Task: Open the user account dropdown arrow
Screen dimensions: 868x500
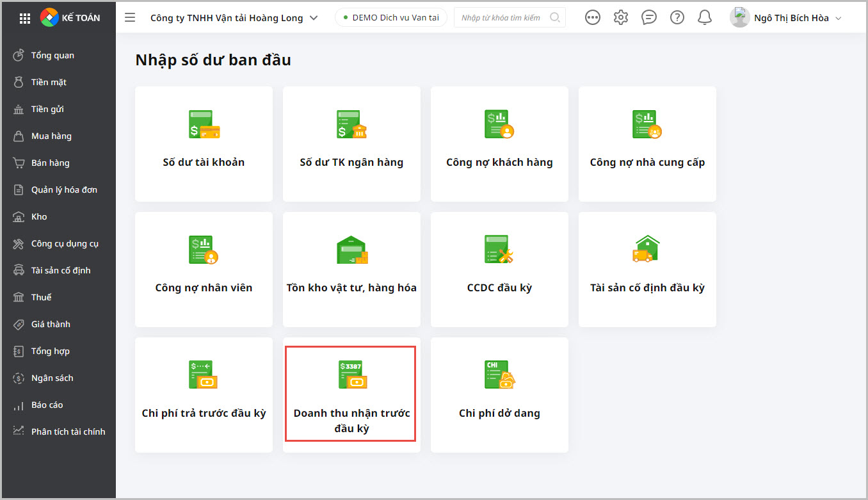Action: tap(839, 18)
